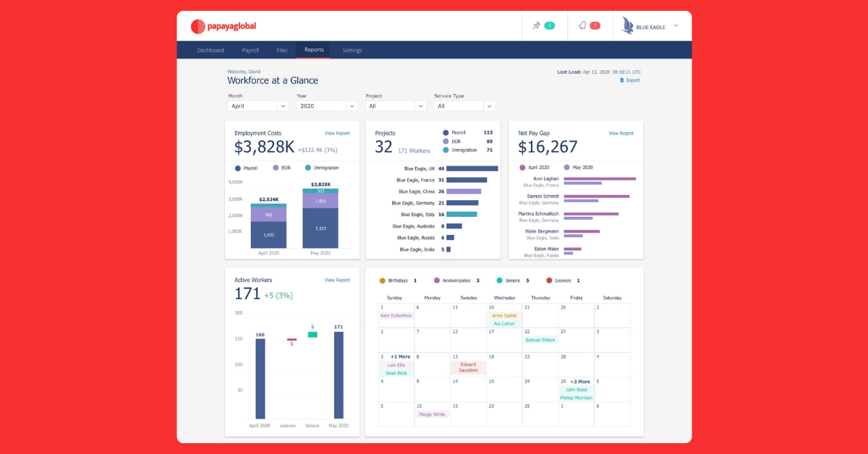868x454 pixels.
Task: Open the Service Type dropdown
Action: 464,106
